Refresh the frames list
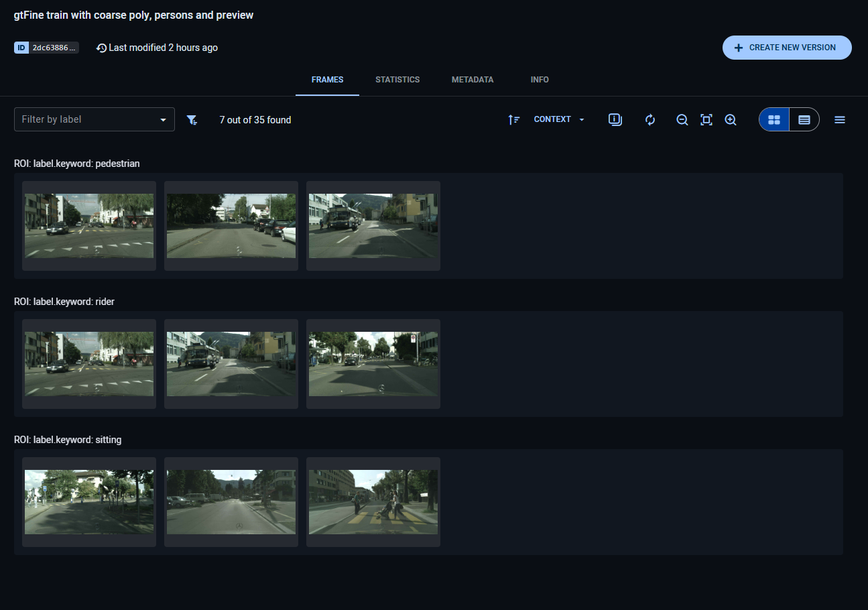The height and width of the screenshot is (610, 868). pos(649,120)
